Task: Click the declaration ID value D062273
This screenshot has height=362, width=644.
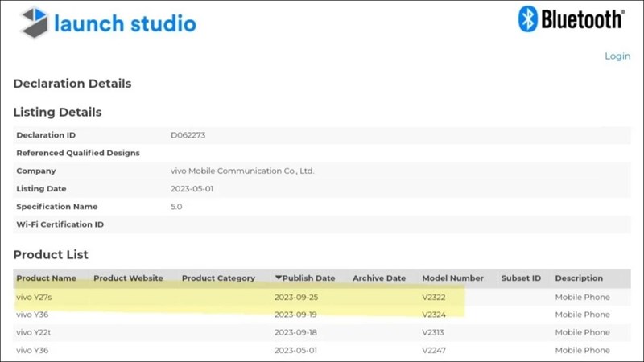Action: [x=189, y=135]
